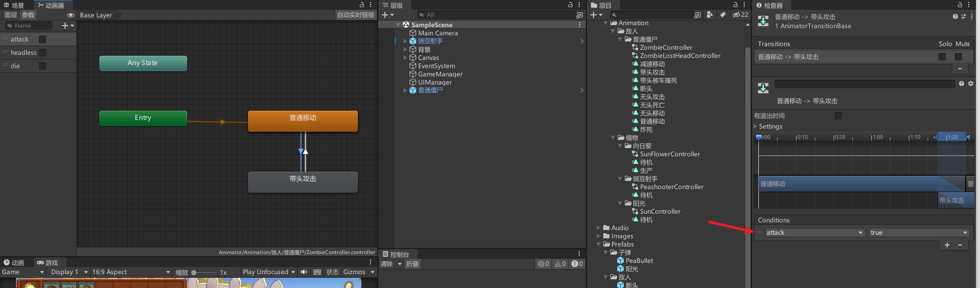
Task: Open the true condition value dropdown
Action: (x=919, y=233)
